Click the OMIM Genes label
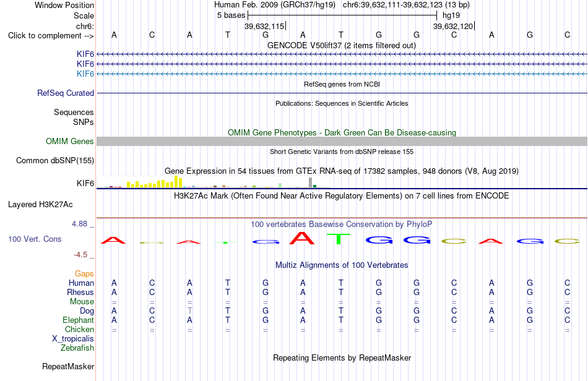Viewport: 588px width, 381px height. pos(69,141)
